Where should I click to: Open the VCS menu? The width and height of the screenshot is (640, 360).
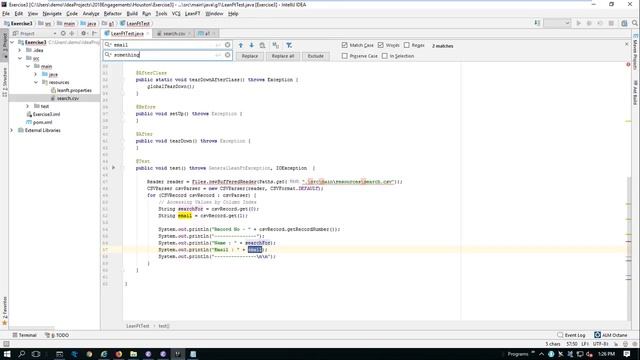tap(176, 13)
